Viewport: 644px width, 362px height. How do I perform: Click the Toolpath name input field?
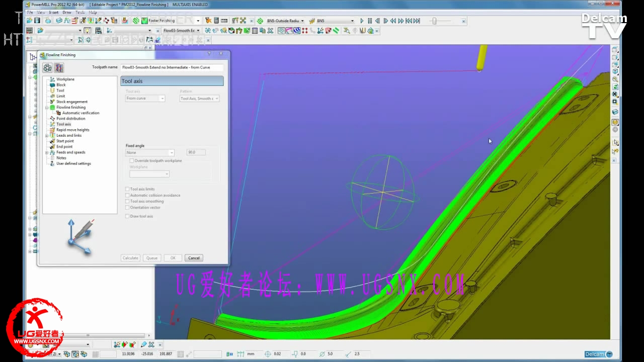point(172,67)
